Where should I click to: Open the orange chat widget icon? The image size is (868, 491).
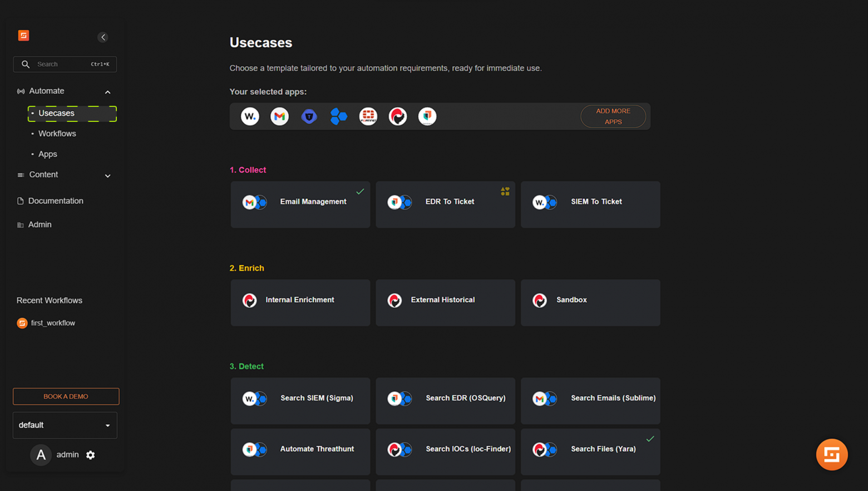pyautogui.click(x=831, y=454)
